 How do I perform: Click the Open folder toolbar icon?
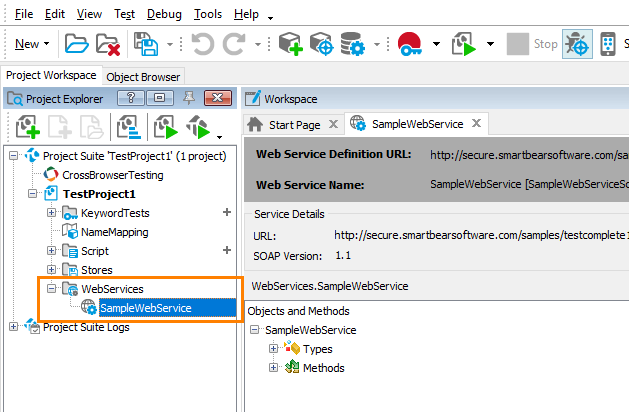tap(77, 44)
